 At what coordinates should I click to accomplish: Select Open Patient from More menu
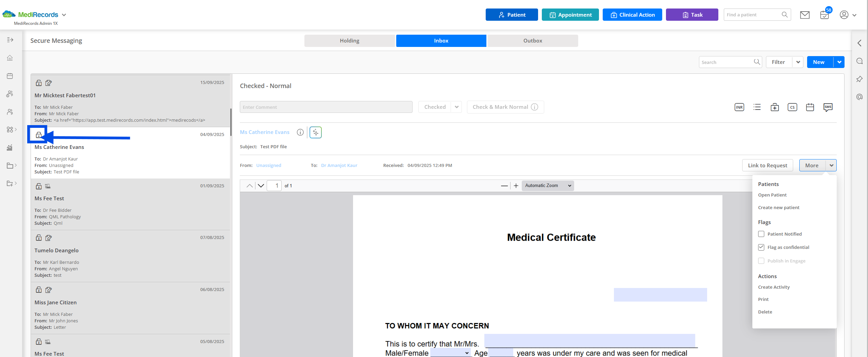[772, 195]
